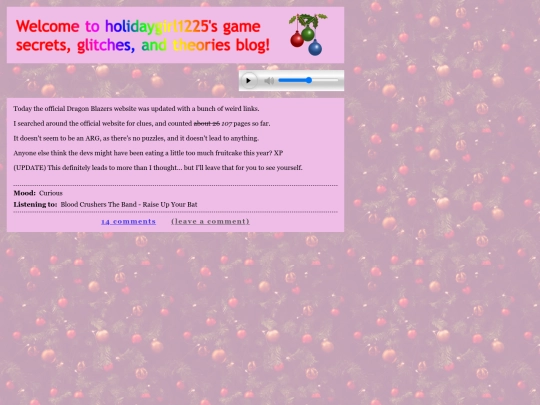This screenshot has height=405, width=540.
Task: Click the 'Listening to:' label
Action: coord(35,204)
